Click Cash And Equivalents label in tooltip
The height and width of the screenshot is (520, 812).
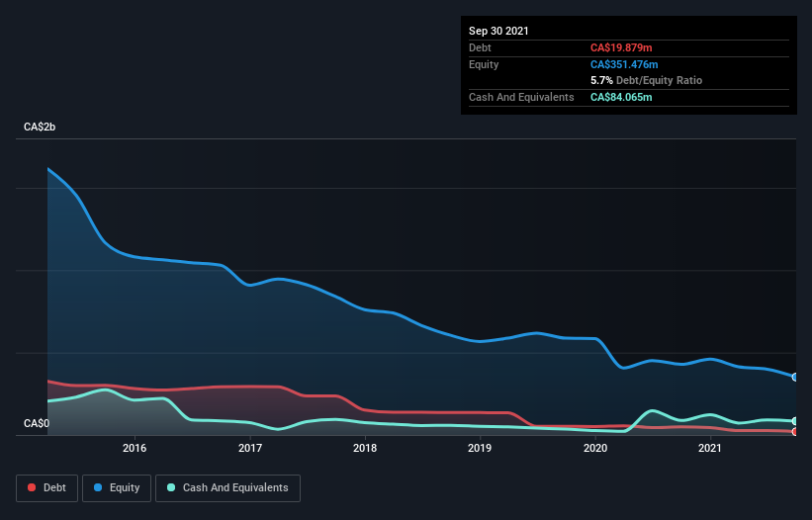[x=521, y=97]
